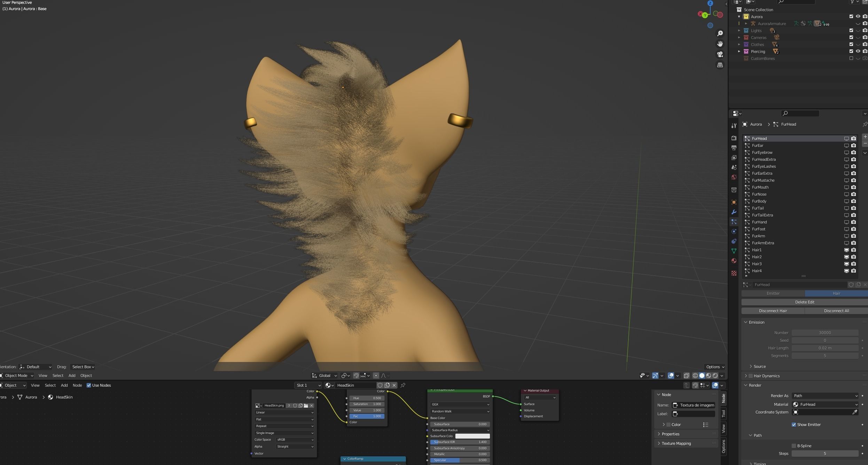Image resolution: width=868 pixels, height=465 pixels.
Task: Expand the Lights collection
Action: pos(739,31)
